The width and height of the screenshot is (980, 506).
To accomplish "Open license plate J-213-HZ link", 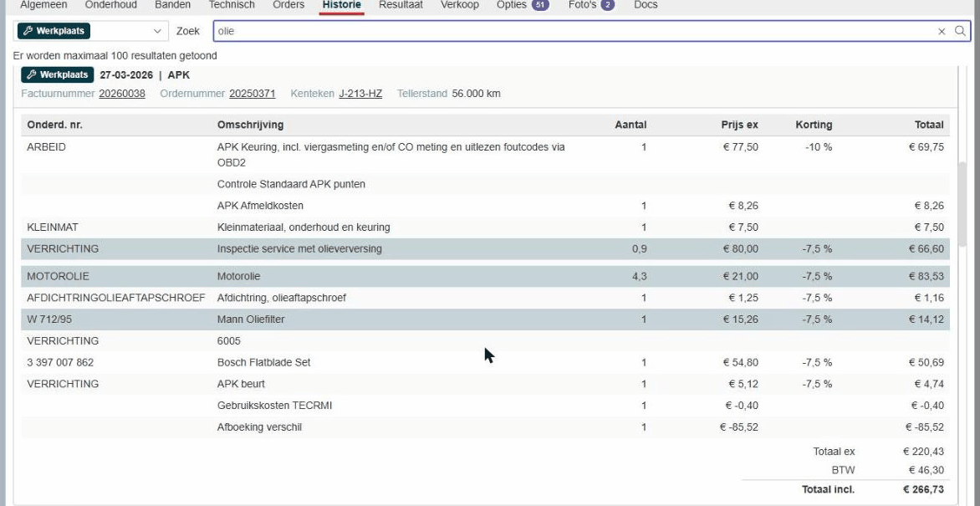I will click(360, 94).
